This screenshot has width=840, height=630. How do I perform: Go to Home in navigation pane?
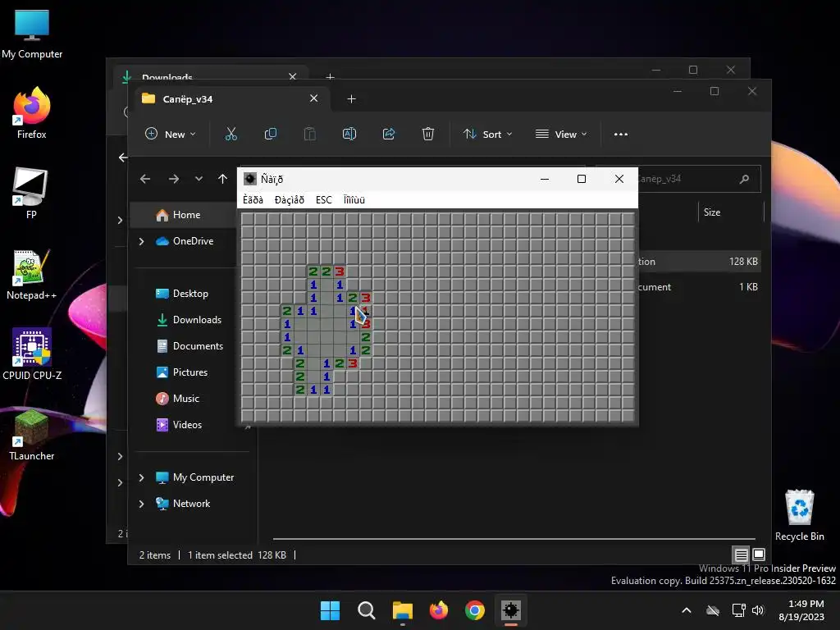point(185,215)
